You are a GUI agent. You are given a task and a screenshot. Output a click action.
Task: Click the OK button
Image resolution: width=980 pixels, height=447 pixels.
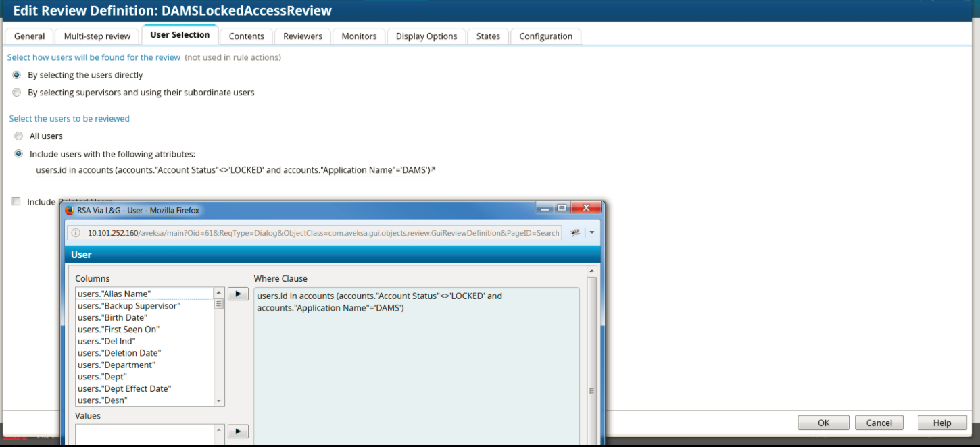[823, 422]
